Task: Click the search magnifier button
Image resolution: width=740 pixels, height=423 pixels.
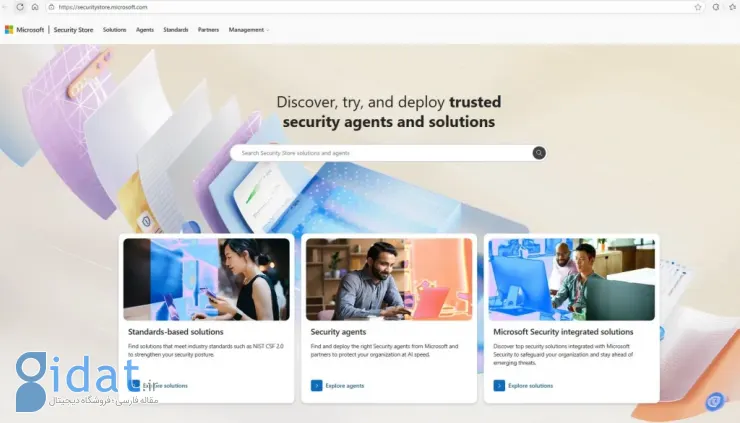Action: coord(539,153)
